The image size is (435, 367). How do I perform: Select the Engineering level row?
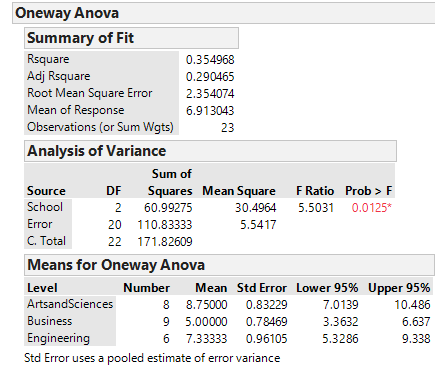[x=58, y=338]
